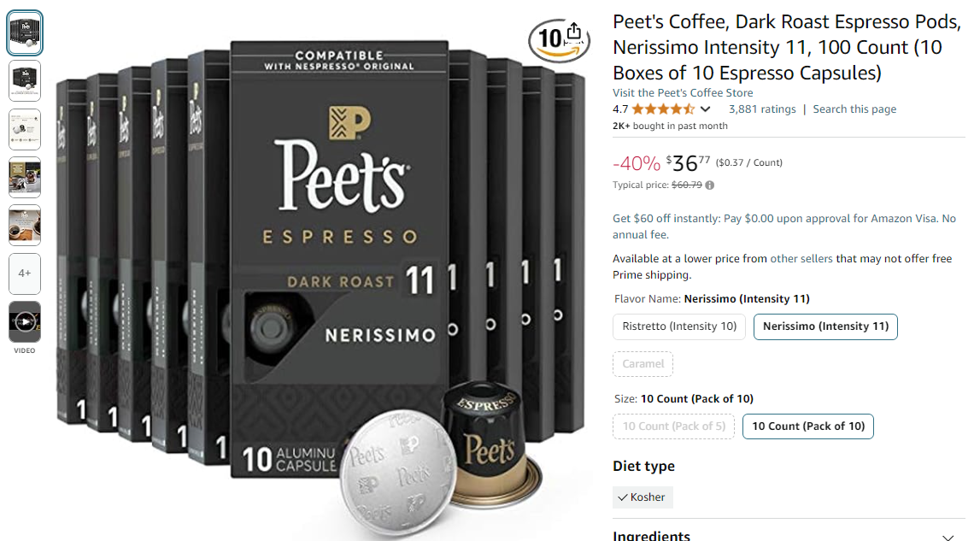The width and height of the screenshot is (980, 541).
Task: Open Search this page link
Action: tap(854, 109)
